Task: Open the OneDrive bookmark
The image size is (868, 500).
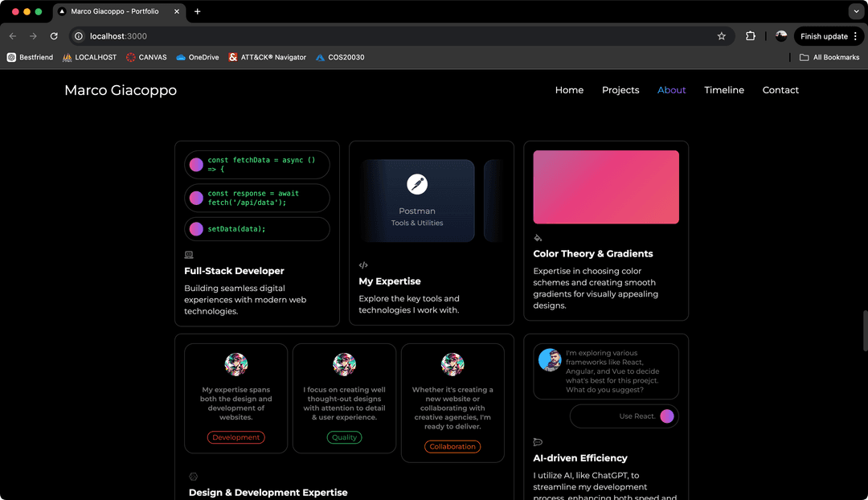Action: coord(197,57)
